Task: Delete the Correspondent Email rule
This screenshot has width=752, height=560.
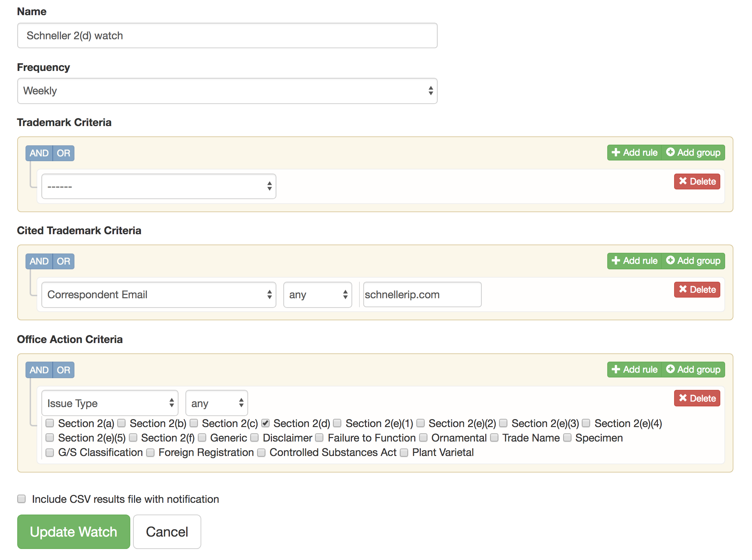Action: point(697,290)
